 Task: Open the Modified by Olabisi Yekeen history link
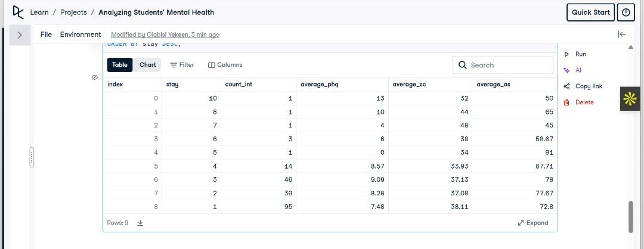(x=165, y=35)
